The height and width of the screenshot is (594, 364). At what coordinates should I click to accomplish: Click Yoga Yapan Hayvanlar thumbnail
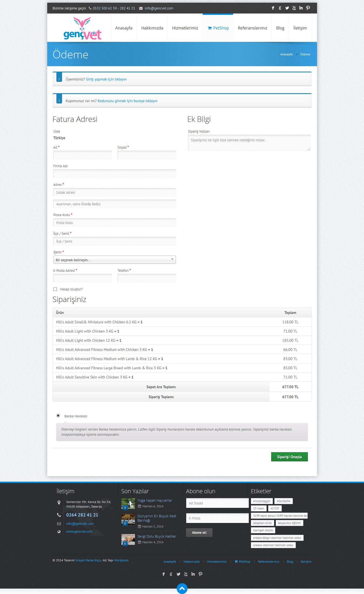coord(128,504)
